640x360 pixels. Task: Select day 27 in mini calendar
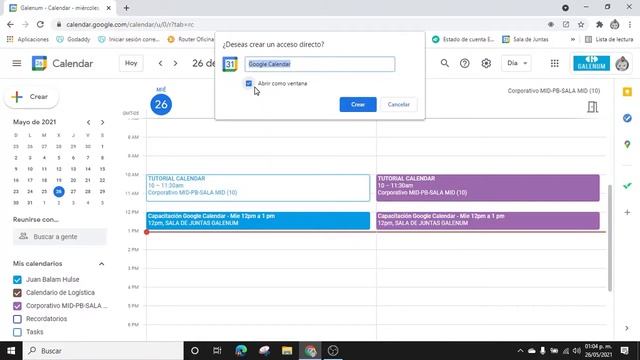pyautogui.click(x=73, y=191)
